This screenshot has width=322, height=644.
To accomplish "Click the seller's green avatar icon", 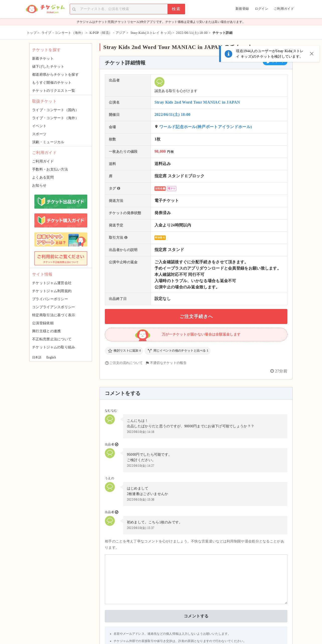I will tap(159, 82).
